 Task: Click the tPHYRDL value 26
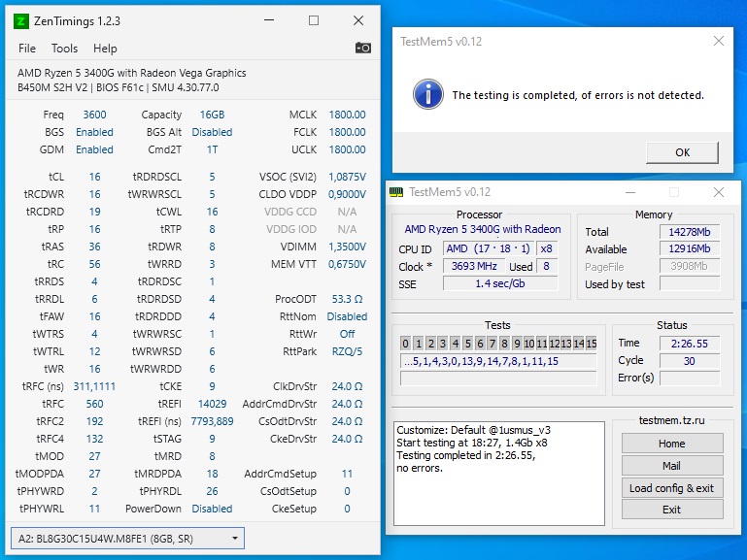pyautogui.click(x=212, y=491)
